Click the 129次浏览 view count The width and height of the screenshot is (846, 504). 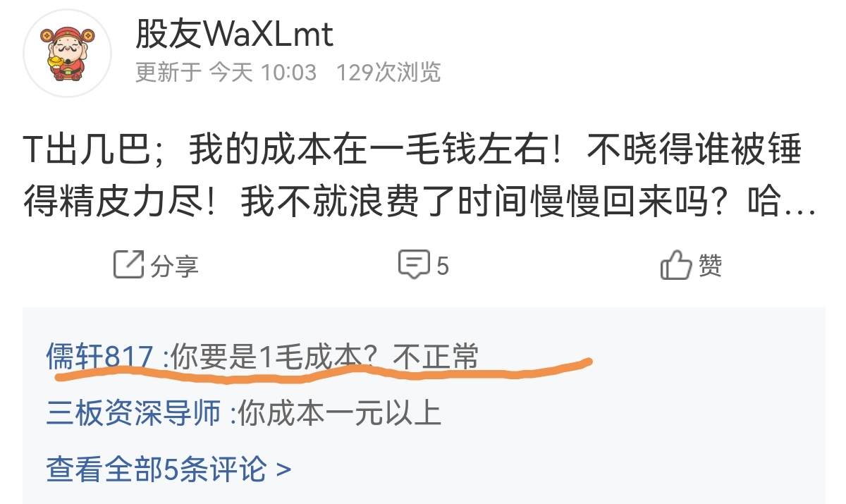coord(388,73)
